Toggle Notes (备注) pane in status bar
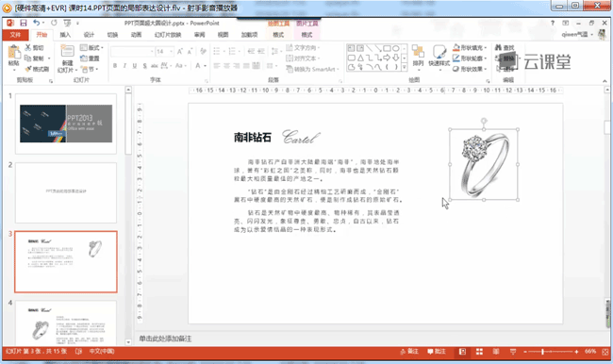Screen dimensions: 613x364 pos(409,352)
